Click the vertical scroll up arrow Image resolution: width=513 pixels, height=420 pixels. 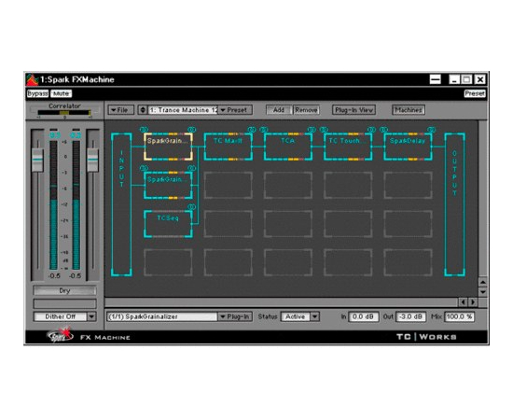(x=483, y=282)
